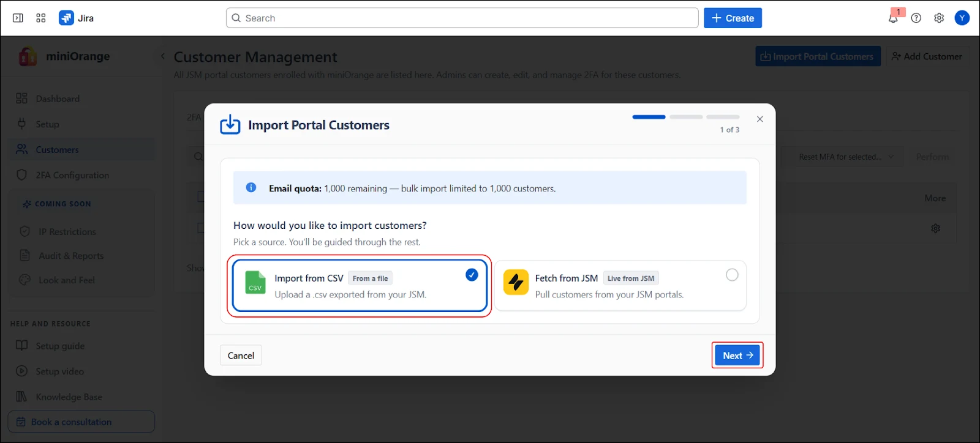The height and width of the screenshot is (443, 980).
Task: Click the Audit & Reports document icon
Action: click(x=25, y=256)
